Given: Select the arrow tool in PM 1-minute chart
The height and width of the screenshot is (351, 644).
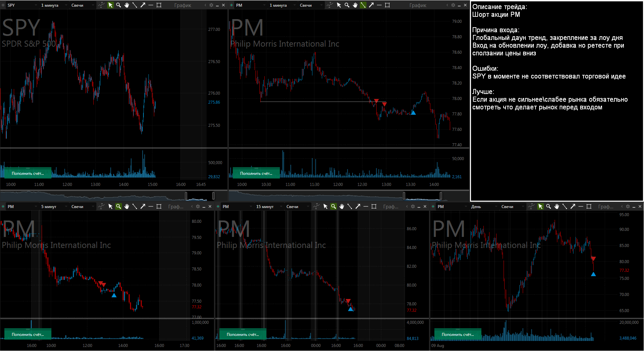Looking at the screenshot, I should 371,5.
